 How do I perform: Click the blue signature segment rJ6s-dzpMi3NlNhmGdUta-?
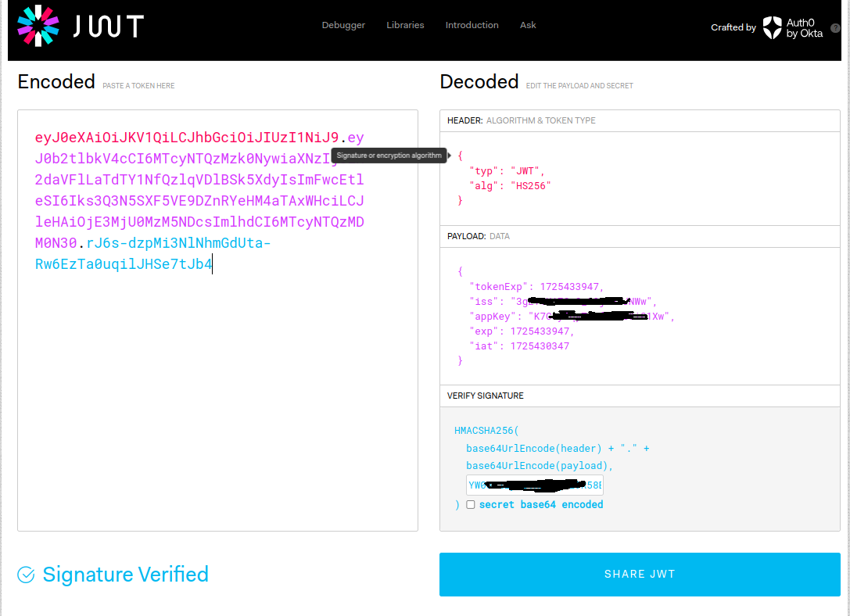coord(178,242)
